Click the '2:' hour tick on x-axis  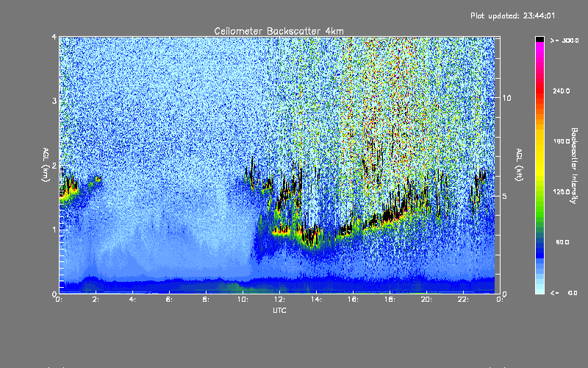click(x=96, y=300)
